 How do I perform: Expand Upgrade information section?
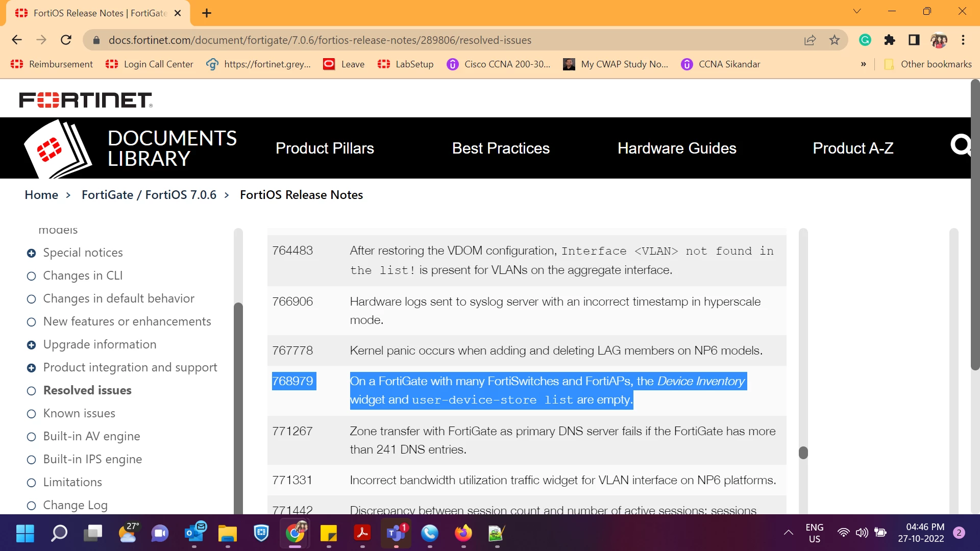coord(31,345)
